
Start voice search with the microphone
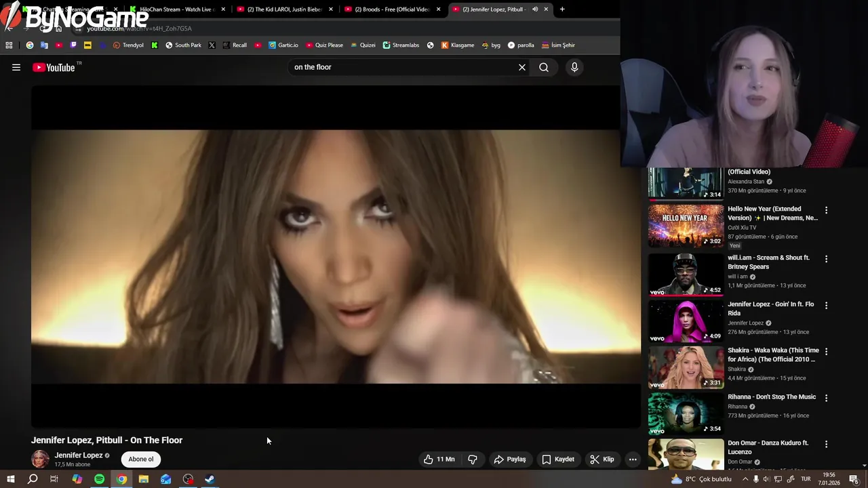point(574,67)
